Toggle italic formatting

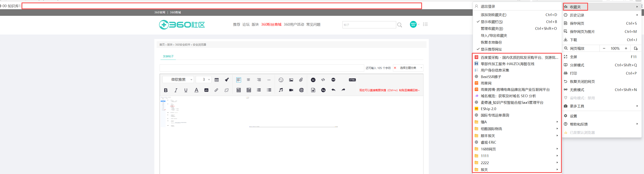click(176, 90)
